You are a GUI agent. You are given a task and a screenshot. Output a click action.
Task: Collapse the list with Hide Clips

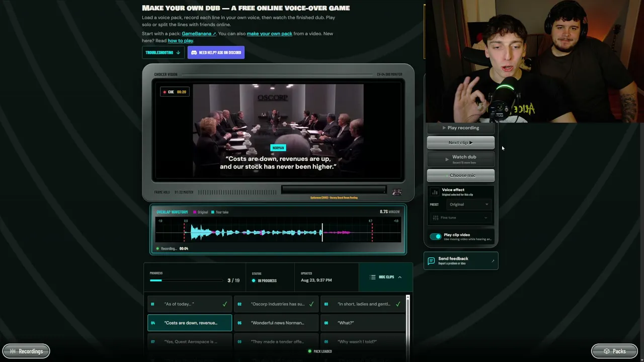pyautogui.click(x=386, y=277)
